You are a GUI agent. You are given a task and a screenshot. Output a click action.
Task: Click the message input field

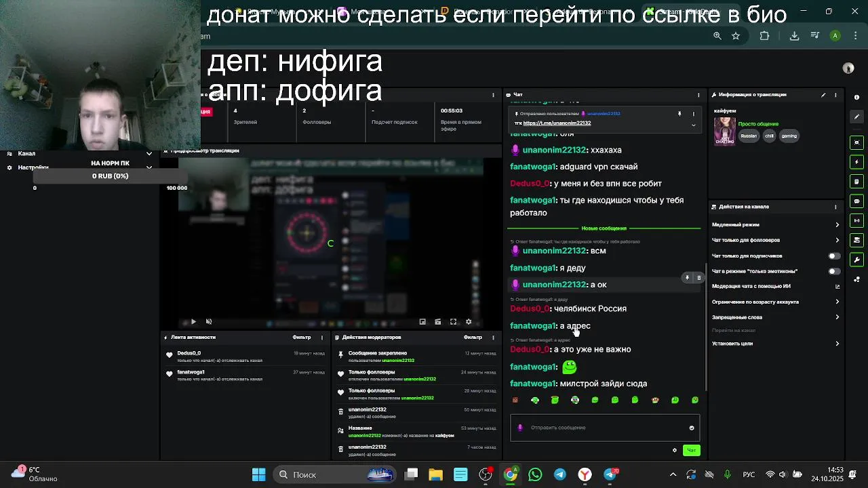[x=605, y=428]
